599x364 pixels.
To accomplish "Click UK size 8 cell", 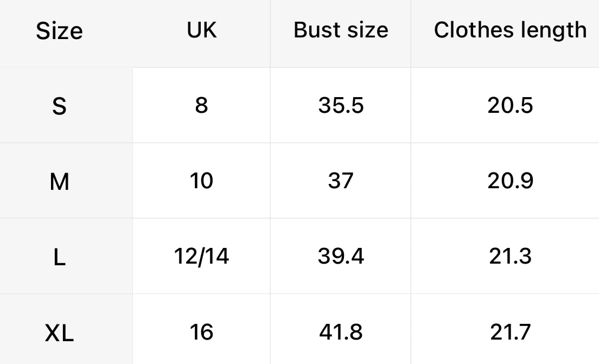I will pyautogui.click(x=202, y=105).
